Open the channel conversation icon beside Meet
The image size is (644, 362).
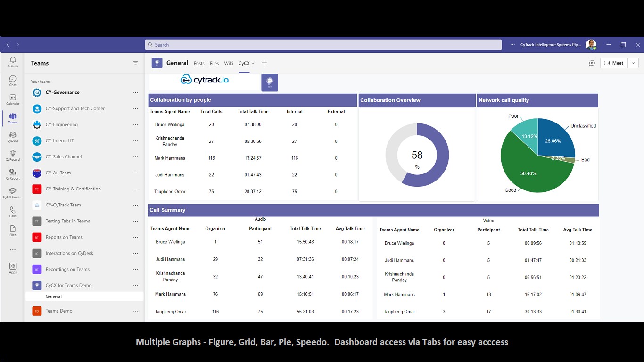592,63
